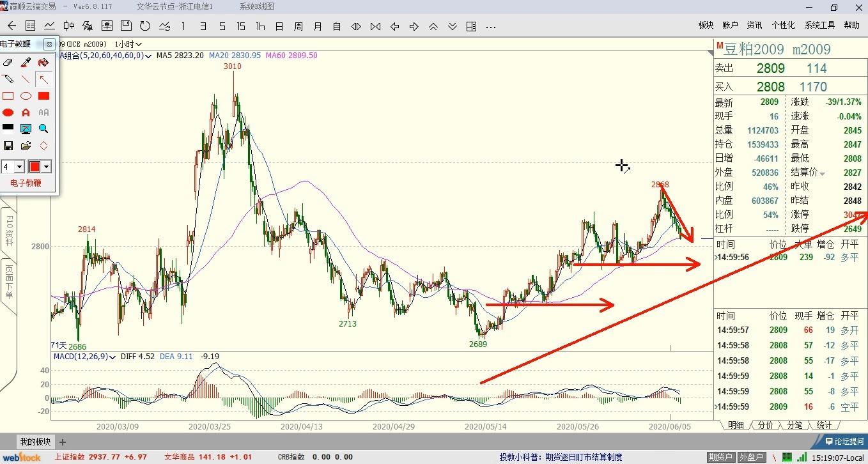Toggle the 1h period button
This screenshot has width=868, height=464.
[260, 26]
